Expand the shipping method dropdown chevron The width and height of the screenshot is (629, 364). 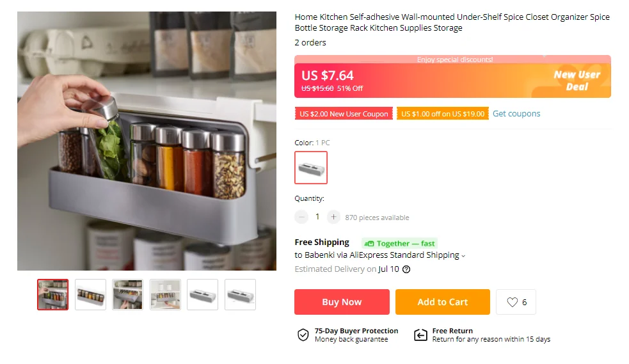463,256
